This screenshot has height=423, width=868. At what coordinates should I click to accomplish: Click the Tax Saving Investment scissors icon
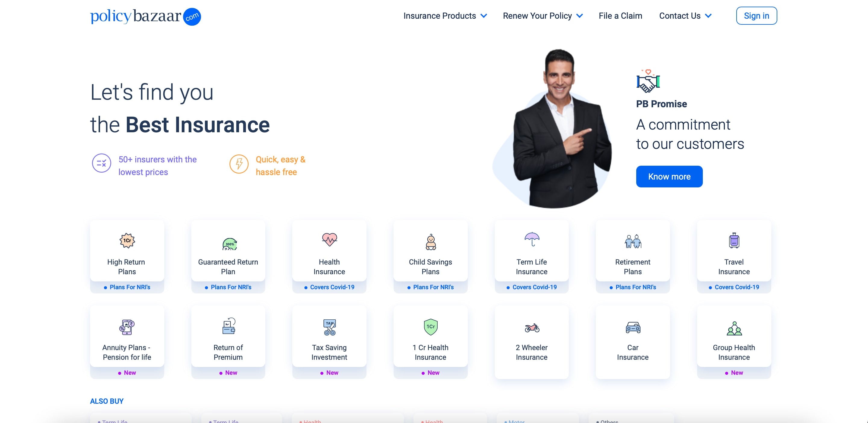point(329,327)
